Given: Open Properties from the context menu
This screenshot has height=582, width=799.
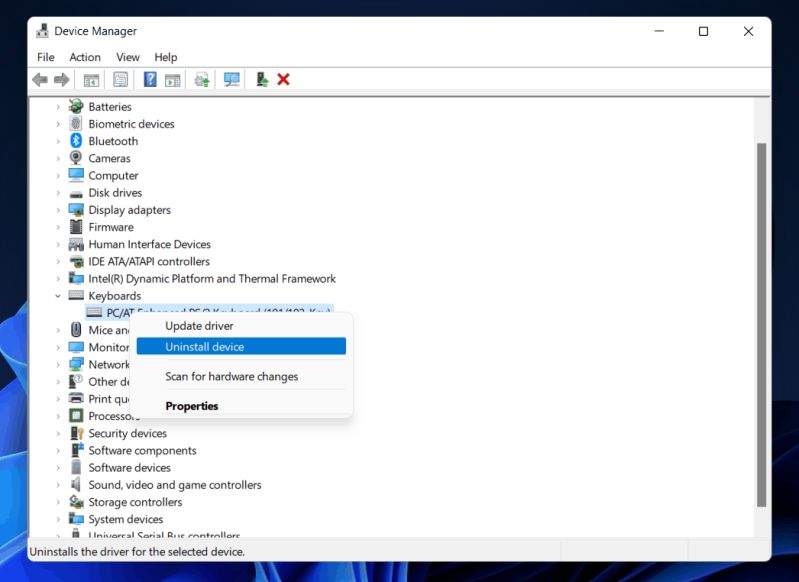Looking at the screenshot, I should coord(241,406).
